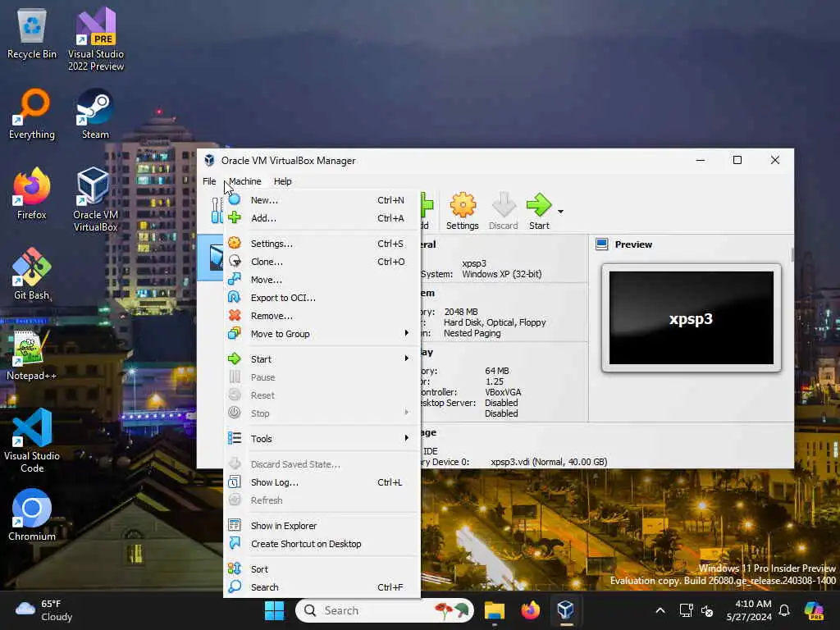840x630 pixels.
Task: Open Recycle Bin desktop icon
Action: (x=32, y=34)
